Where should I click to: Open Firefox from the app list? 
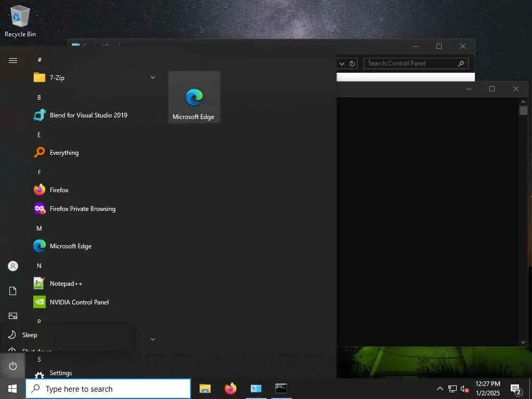95,190
